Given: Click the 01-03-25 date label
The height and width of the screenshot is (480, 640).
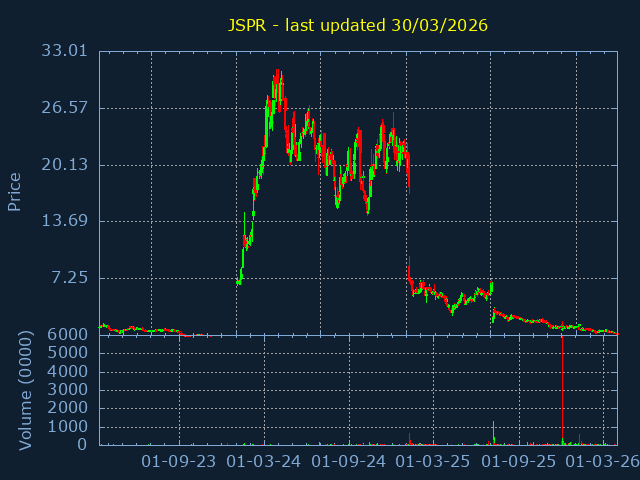Looking at the screenshot, I should tap(433, 462).
